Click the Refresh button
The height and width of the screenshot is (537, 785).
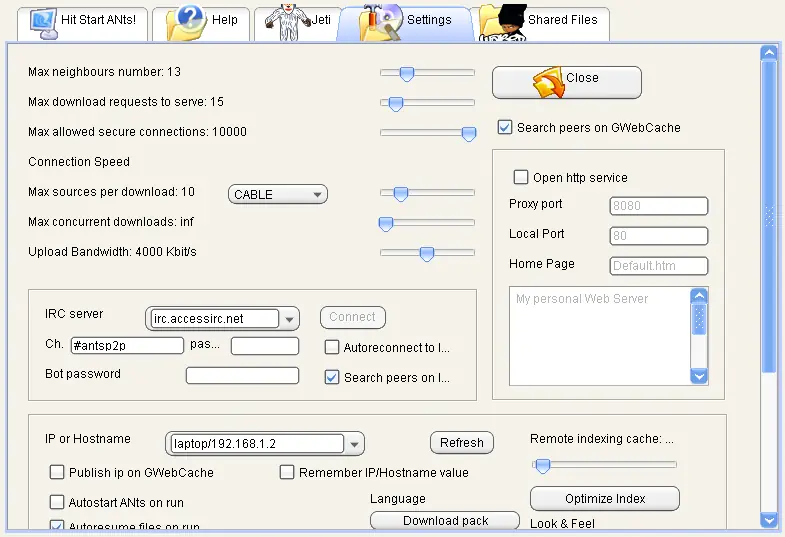[x=462, y=443]
